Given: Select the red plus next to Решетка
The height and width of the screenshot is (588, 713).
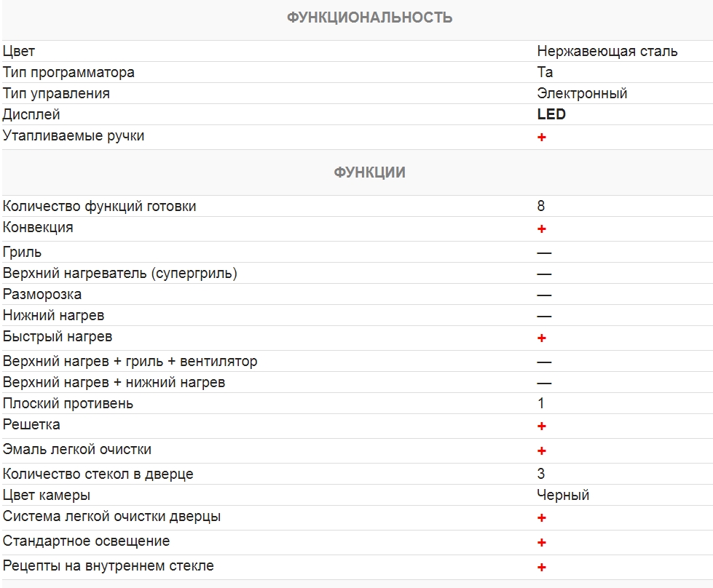Looking at the screenshot, I should [542, 426].
